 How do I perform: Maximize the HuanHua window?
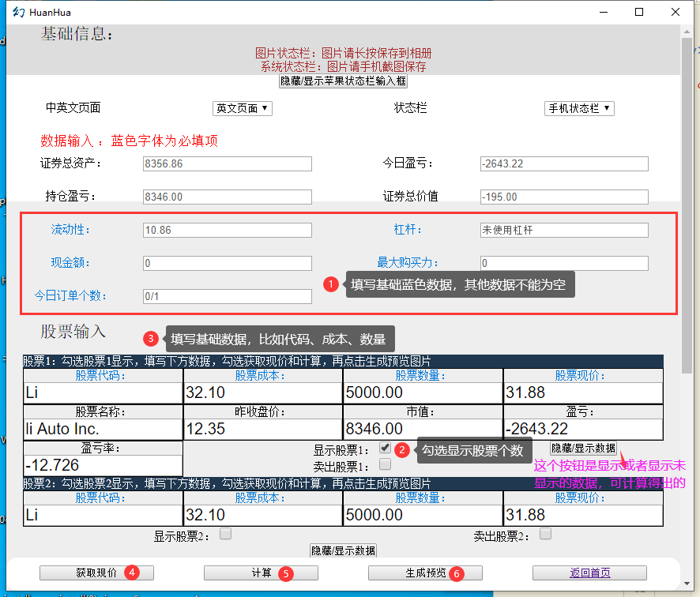639,12
